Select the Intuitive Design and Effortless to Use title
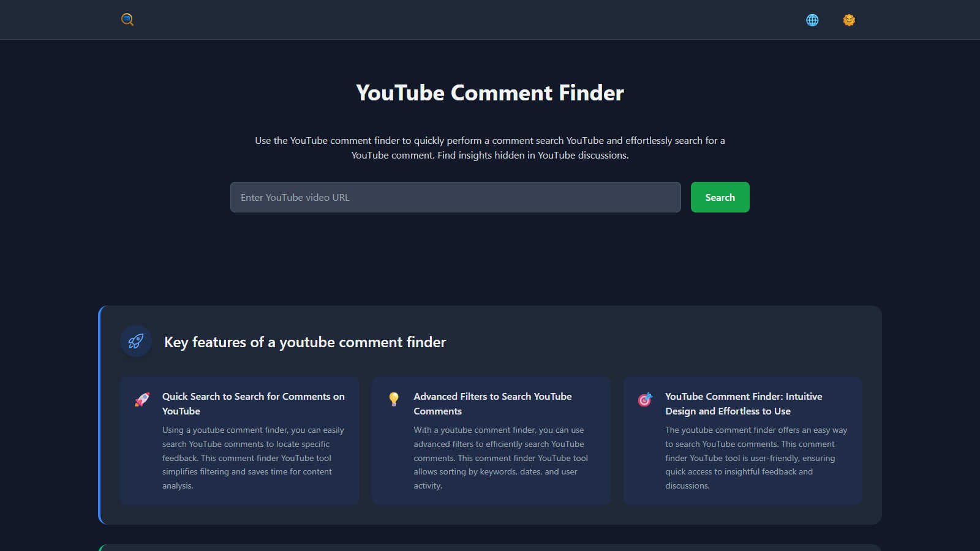This screenshot has width=980, height=551. (744, 404)
